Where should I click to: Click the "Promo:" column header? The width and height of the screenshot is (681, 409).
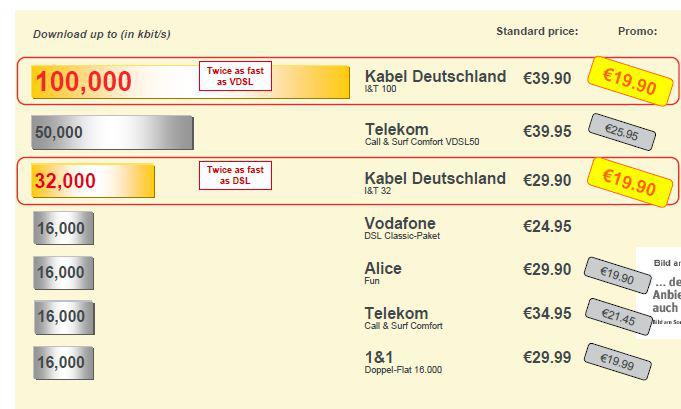point(637,31)
